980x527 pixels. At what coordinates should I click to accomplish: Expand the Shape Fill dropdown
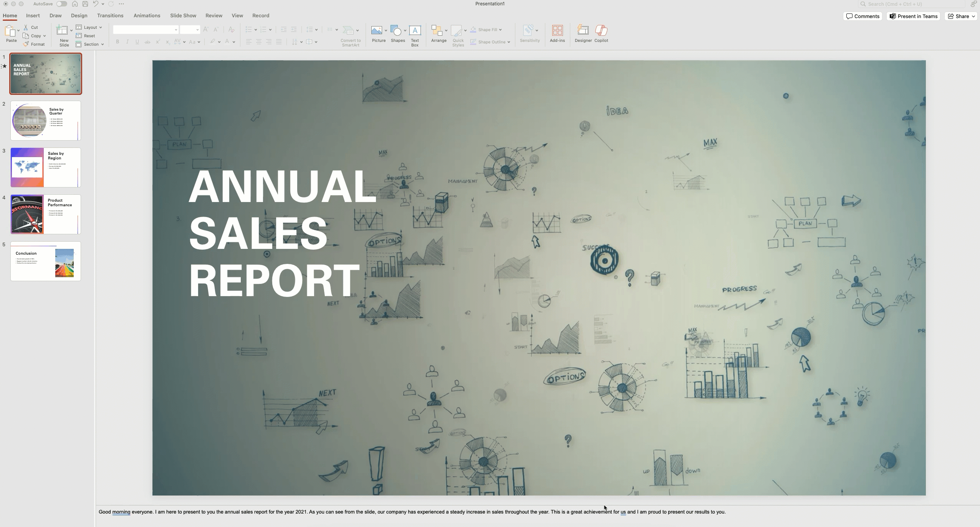pos(500,30)
